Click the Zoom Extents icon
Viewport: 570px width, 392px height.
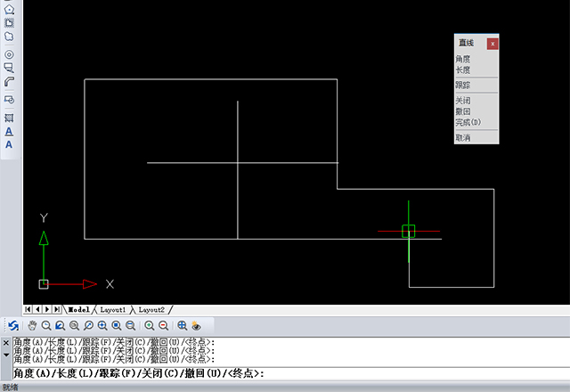(x=182, y=325)
